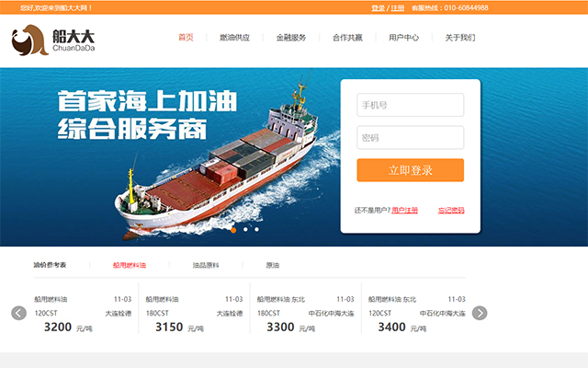Click the 手机号 input field
Screen dimensions: 588x368
411,105
